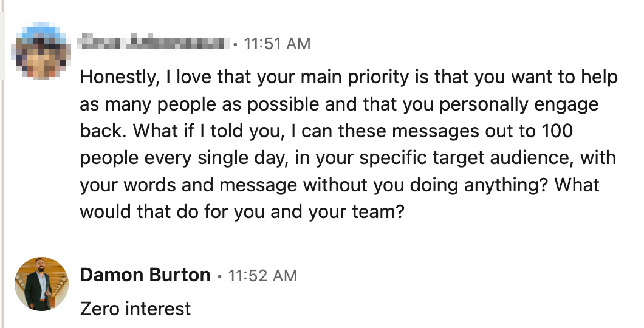Click the 11:51 AM timestamp
Viewport: 644px width, 328px height.
(x=277, y=44)
